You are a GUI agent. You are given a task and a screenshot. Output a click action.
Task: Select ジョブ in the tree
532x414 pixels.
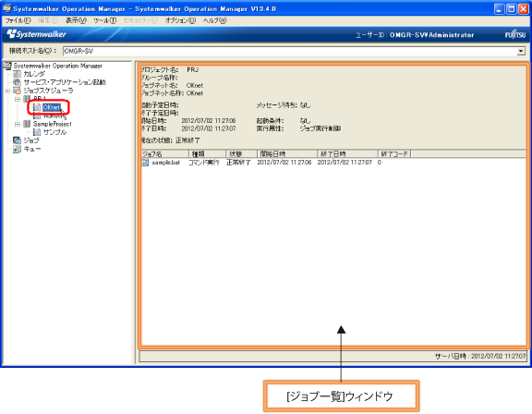tap(31, 140)
